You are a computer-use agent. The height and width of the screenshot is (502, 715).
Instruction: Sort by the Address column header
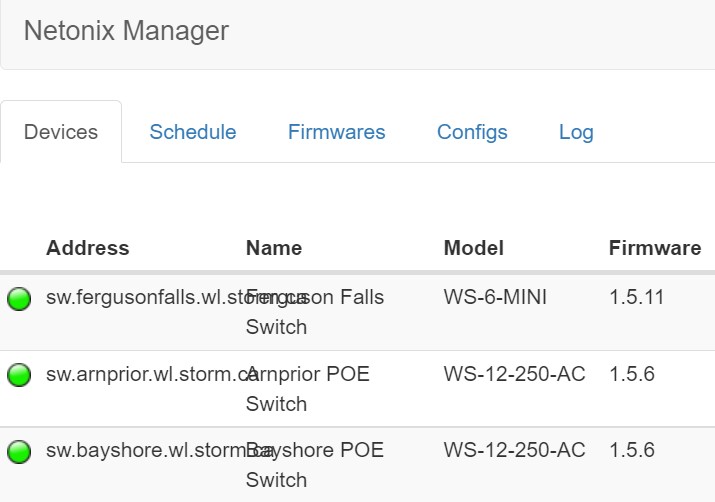click(88, 248)
